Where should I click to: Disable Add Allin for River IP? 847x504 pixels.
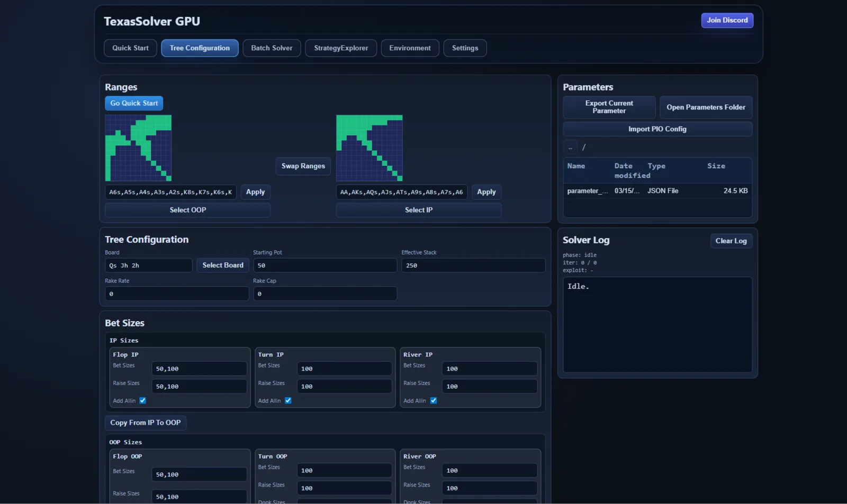tap(434, 400)
